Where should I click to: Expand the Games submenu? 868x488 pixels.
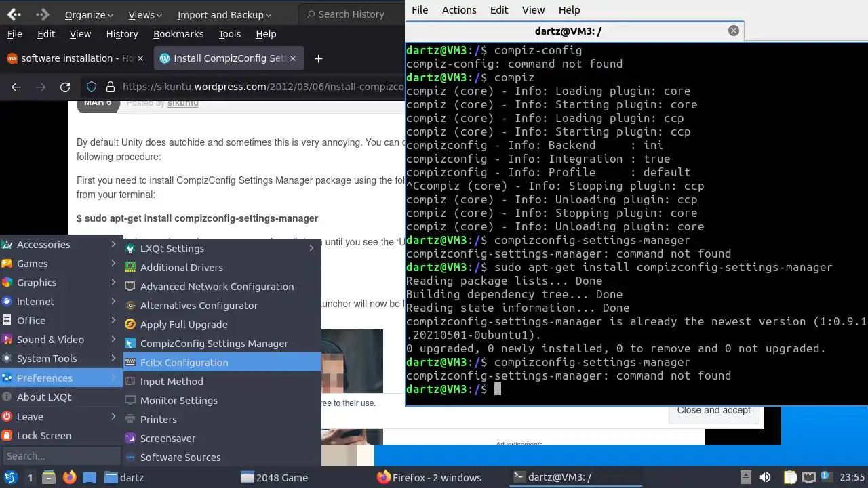[61, 264]
